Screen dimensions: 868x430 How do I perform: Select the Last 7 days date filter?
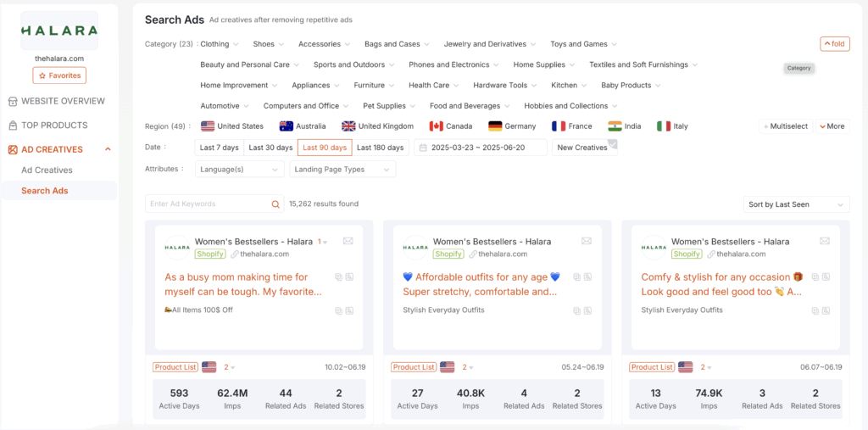click(x=220, y=148)
